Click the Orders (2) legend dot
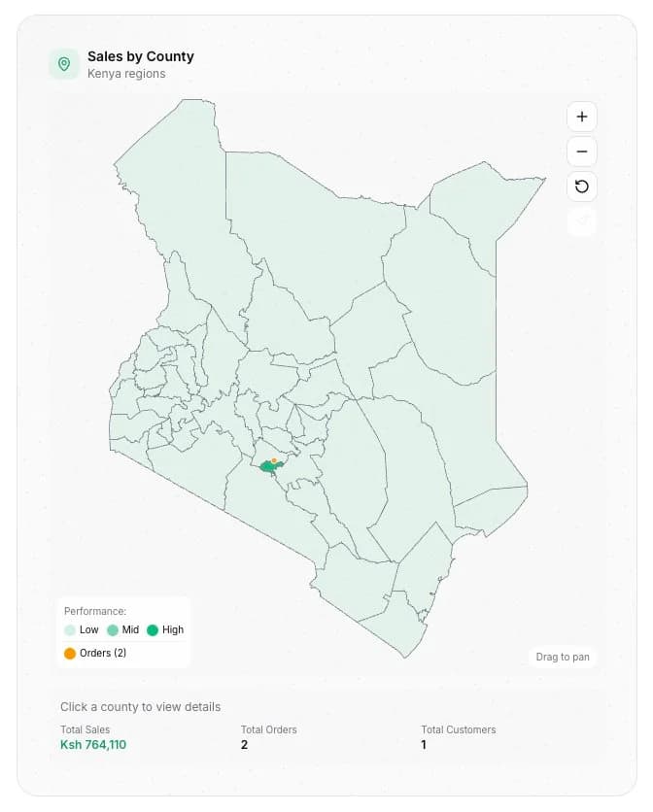The width and height of the screenshot is (653, 812). [x=68, y=653]
